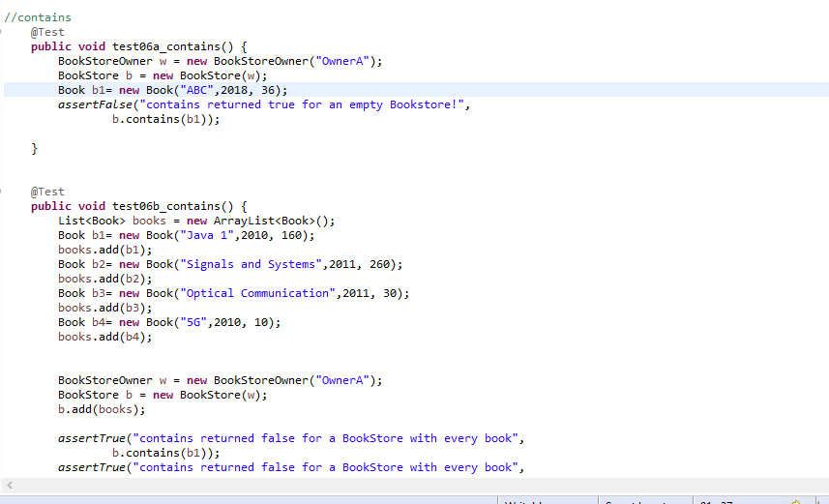Click the books.add(b2) line

coord(105,280)
